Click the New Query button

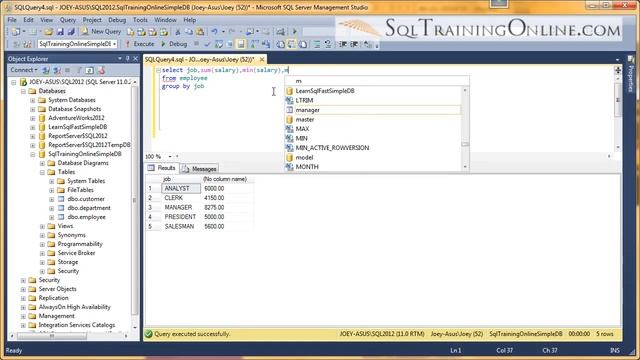click(x=101, y=31)
